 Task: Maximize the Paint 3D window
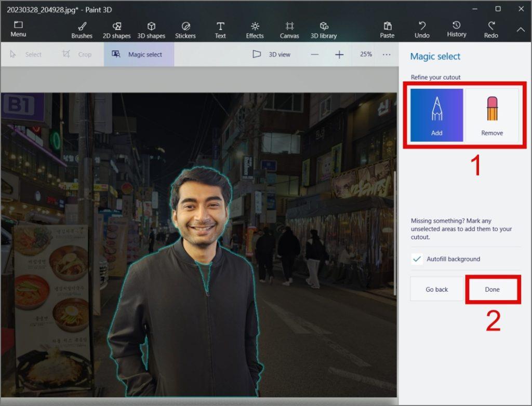point(498,9)
